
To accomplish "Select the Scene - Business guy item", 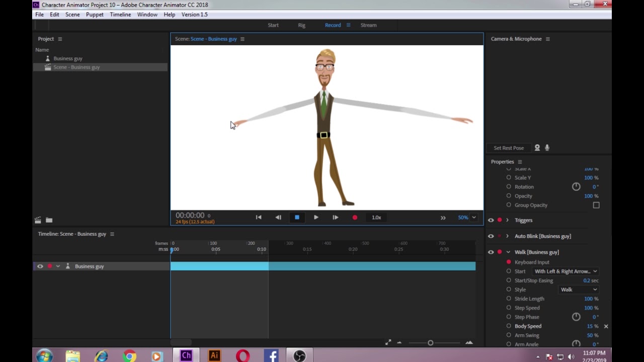I will (76, 67).
